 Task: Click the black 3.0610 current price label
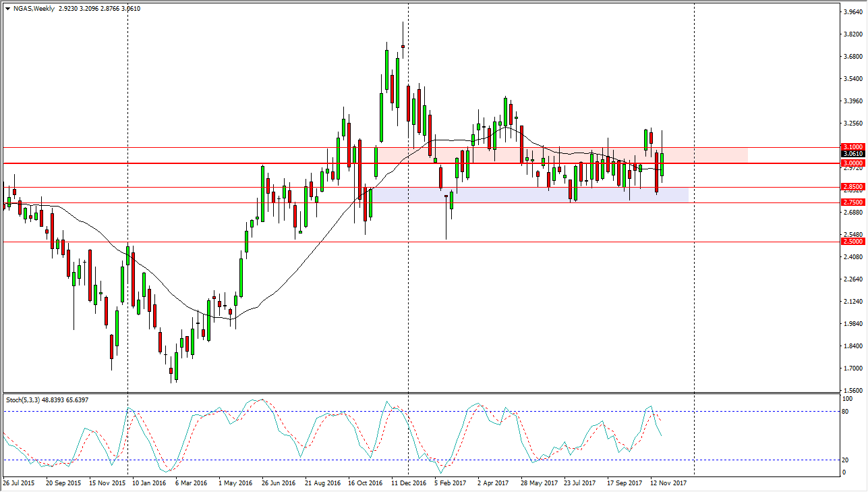(852, 154)
